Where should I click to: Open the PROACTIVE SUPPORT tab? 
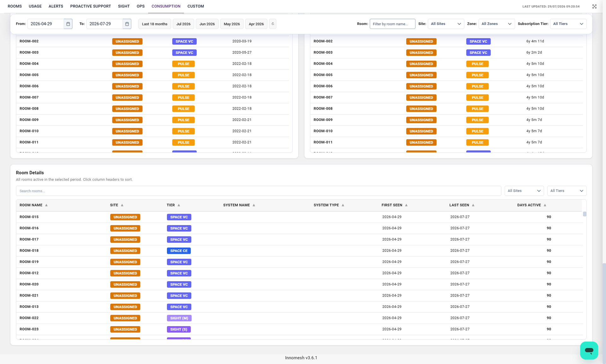click(x=91, y=6)
